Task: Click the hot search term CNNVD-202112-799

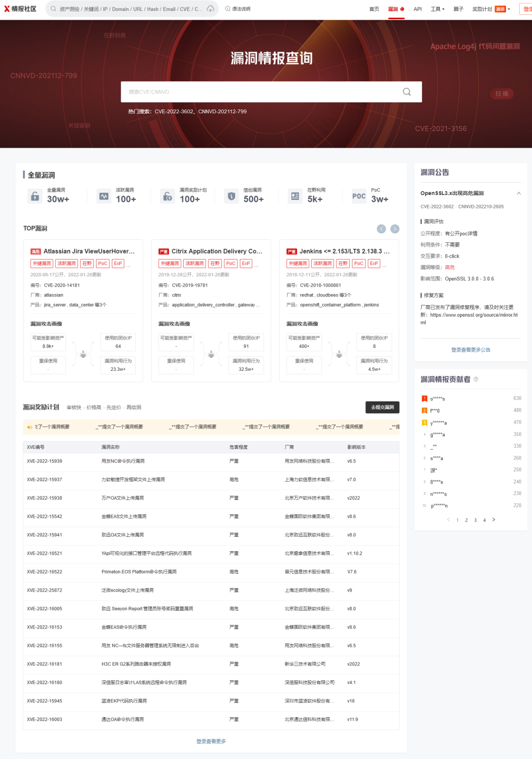Action: click(223, 111)
